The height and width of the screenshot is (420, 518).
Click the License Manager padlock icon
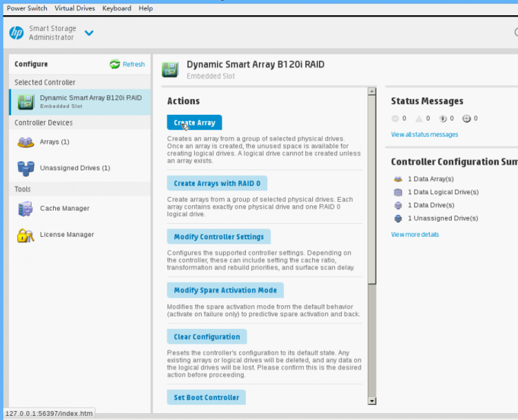26,235
